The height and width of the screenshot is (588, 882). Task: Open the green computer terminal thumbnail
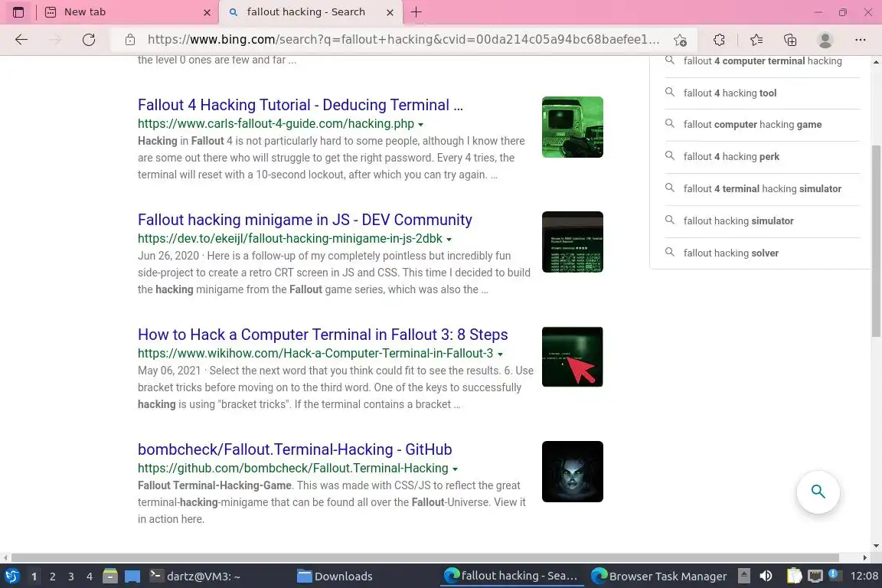click(x=572, y=127)
